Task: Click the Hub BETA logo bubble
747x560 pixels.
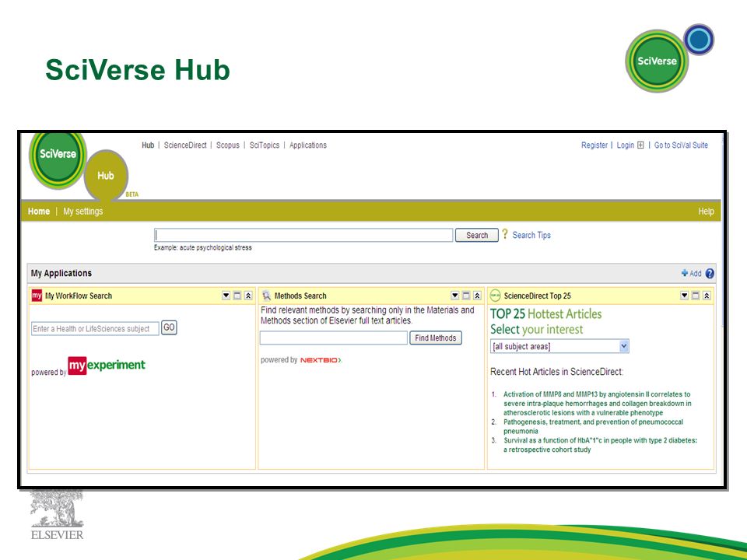Action: coord(107,176)
